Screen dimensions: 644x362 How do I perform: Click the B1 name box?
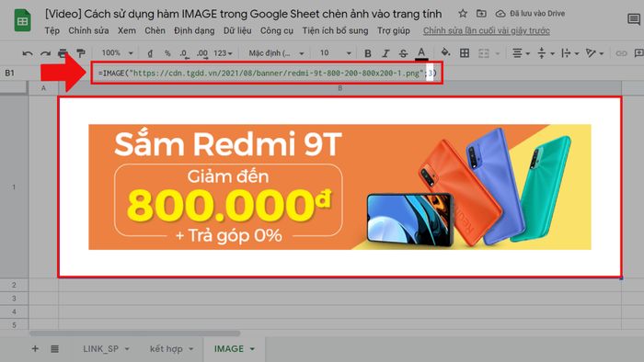pos(10,73)
